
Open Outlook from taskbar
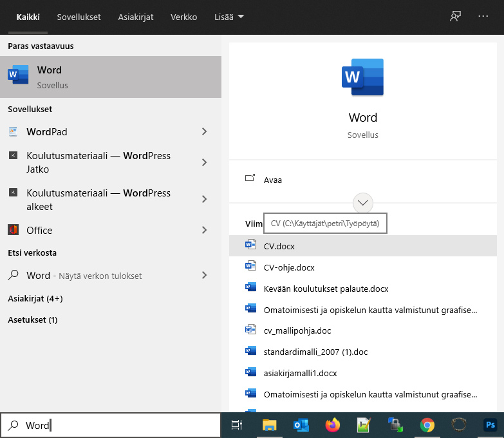pyautogui.click(x=301, y=425)
